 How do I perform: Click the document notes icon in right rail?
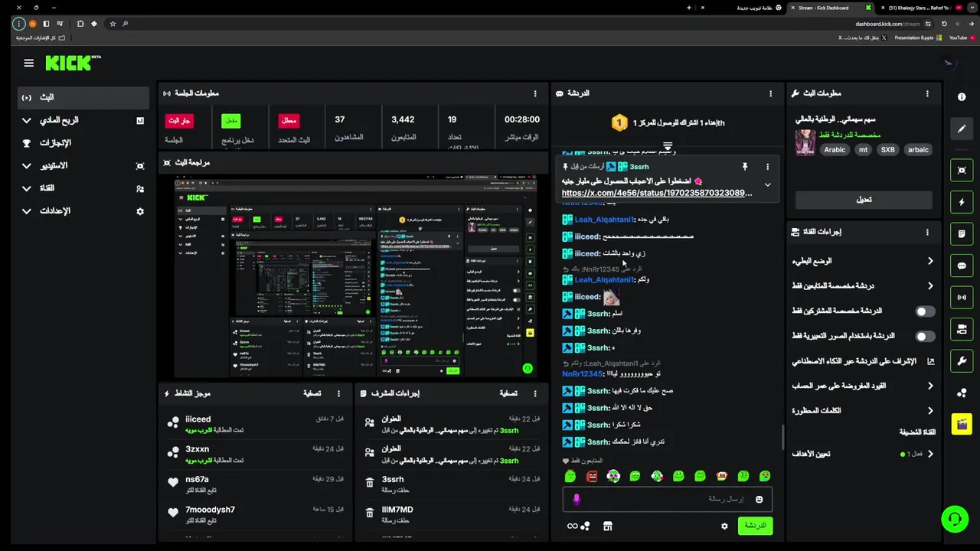(x=962, y=234)
